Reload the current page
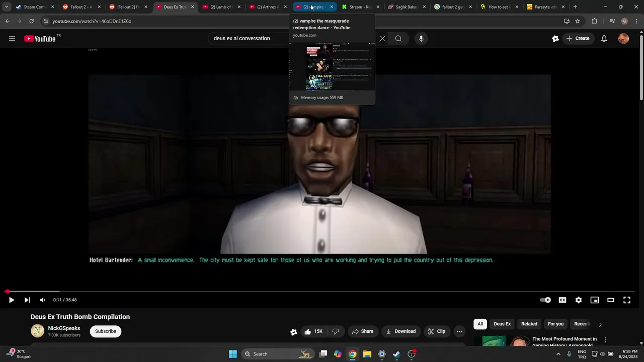The height and width of the screenshot is (362, 644). [31, 21]
